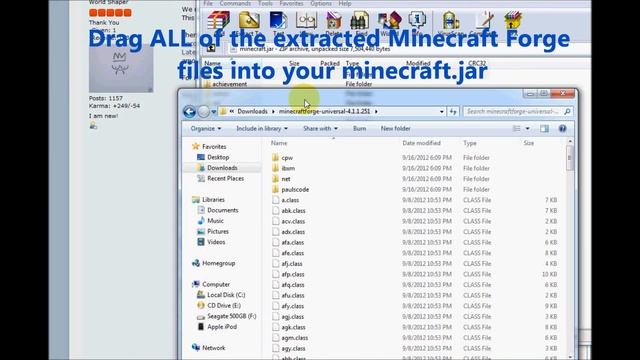Open the Organize dropdown menu

[x=206, y=129]
